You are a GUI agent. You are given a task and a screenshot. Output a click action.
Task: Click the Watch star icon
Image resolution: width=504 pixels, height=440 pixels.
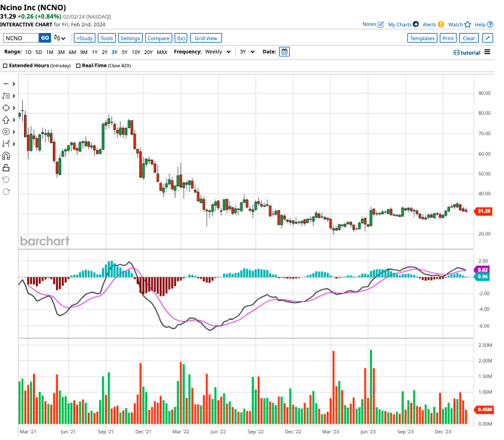click(x=467, y=24)
